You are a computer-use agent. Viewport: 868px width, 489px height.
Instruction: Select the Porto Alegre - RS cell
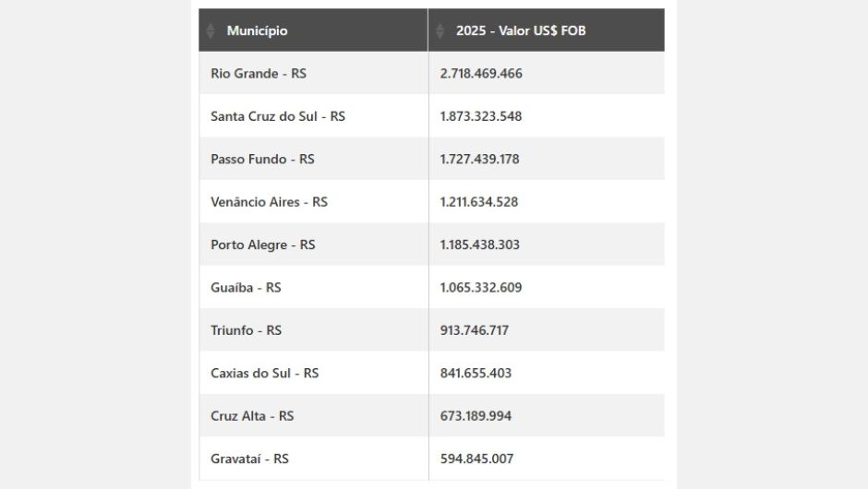[263, 244]
